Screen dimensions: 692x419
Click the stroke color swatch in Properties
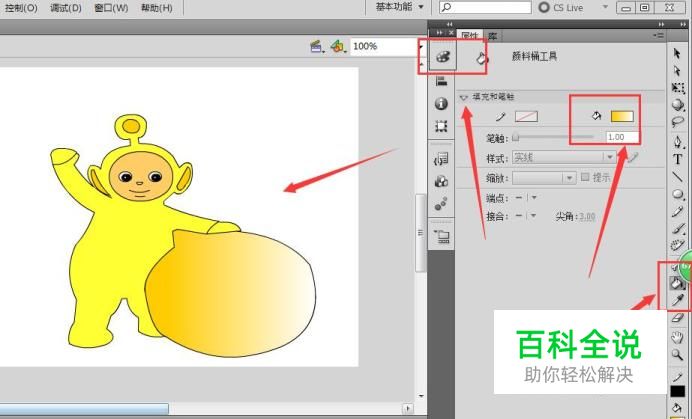(527, 116)
